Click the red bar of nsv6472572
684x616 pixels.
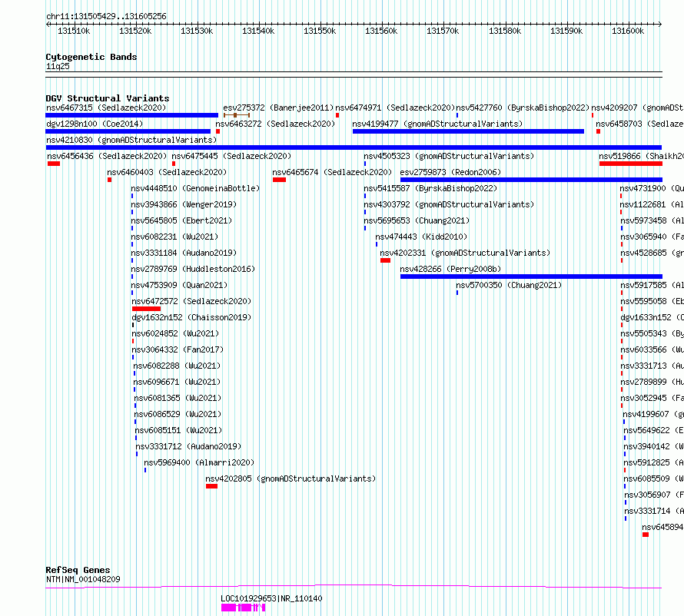pyautogui.click(x=146, y=309)
